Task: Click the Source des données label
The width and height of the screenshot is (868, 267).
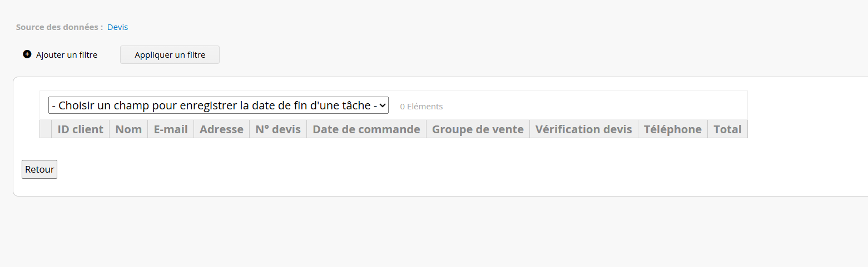Action: (x=59, y=27)
